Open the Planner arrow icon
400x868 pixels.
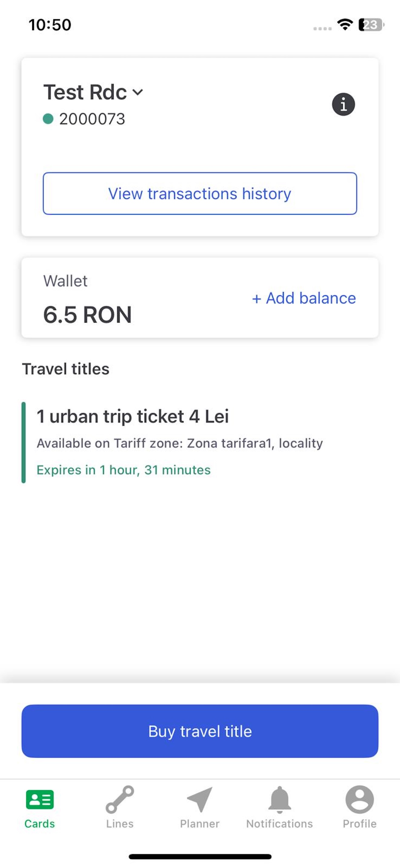200,800
